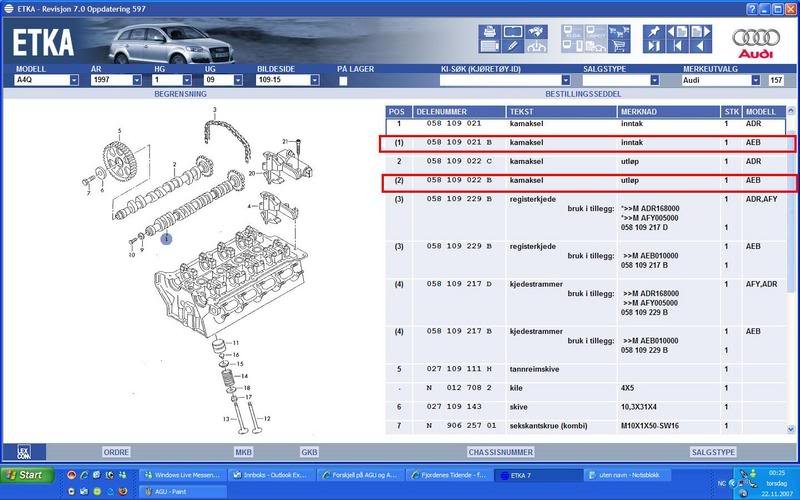
Task: Click the pencil edit icon
Action: pos(512,46)
